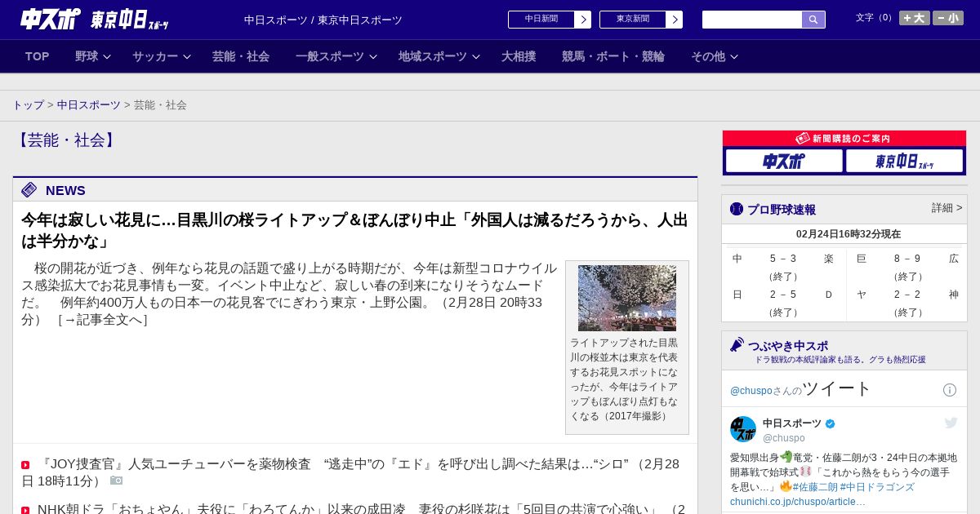Click the 新聞購読のご案内 banner header
The height and width of the screenshot is (514, 980).
[x=844, y=139]
